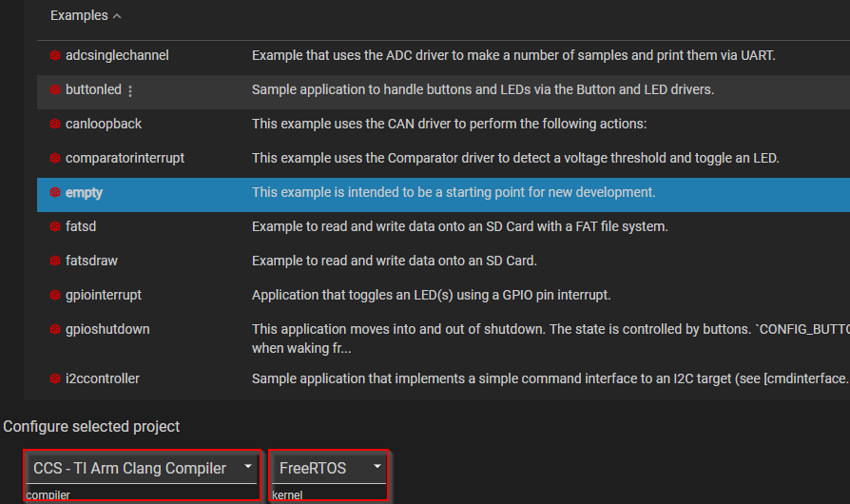Open the three-dot menu next to buttonled
The height and width of the screenshot is (504, 850).
[x=130, y=90]
